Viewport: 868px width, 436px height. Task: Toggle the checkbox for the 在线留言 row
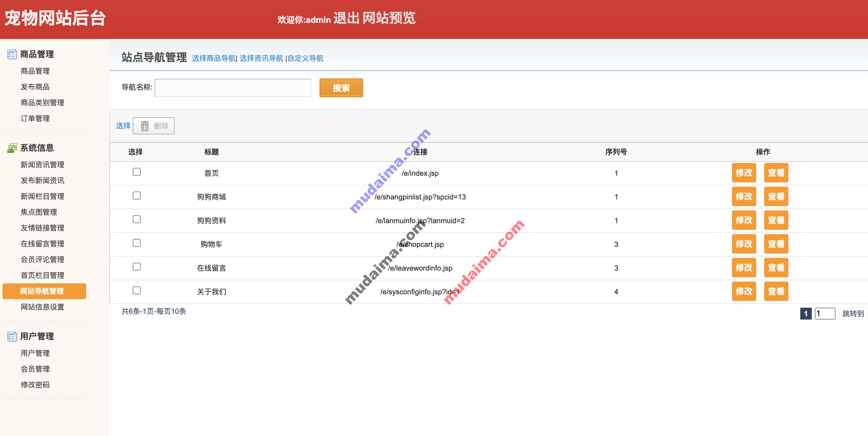tap(136, 267)
